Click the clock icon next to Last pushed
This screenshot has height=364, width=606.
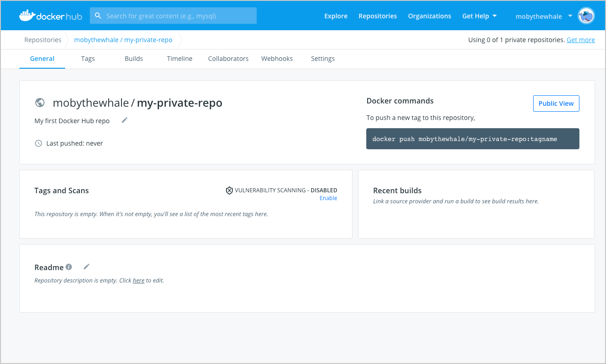click(39, 143)
